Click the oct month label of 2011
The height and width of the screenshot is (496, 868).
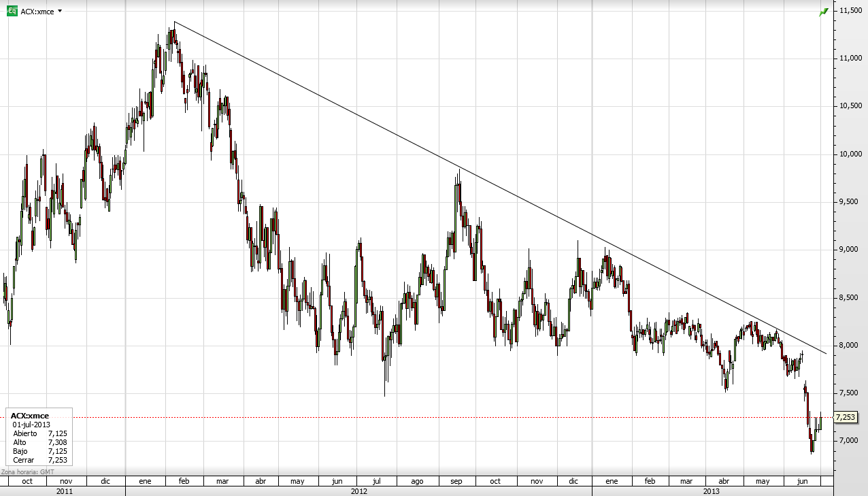click(27, 481)
